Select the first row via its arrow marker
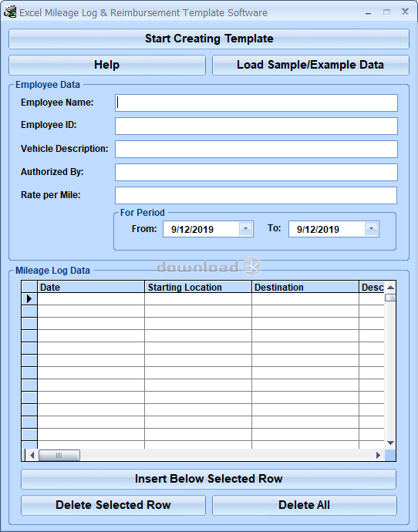The image size is (418, 532). pos(29,298)
